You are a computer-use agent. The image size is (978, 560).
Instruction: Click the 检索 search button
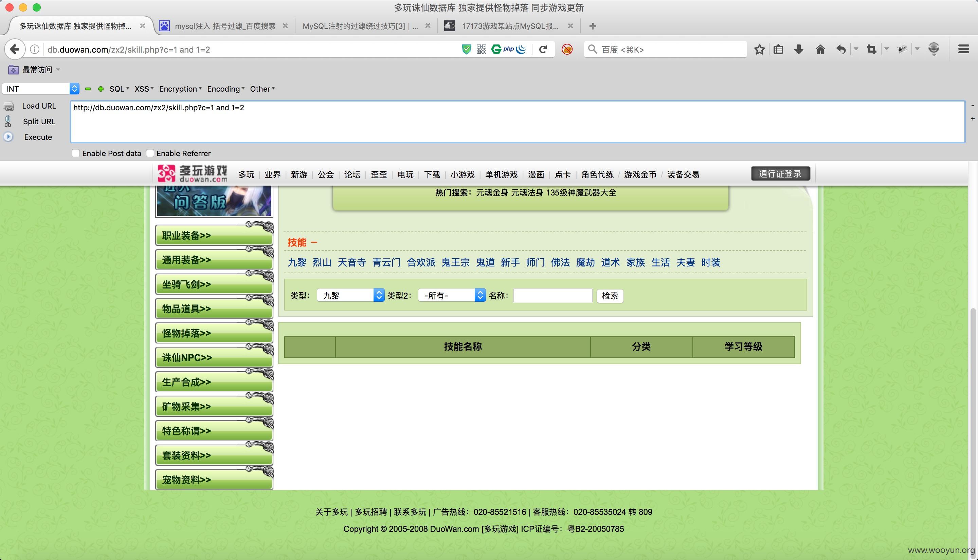(610, 295)
